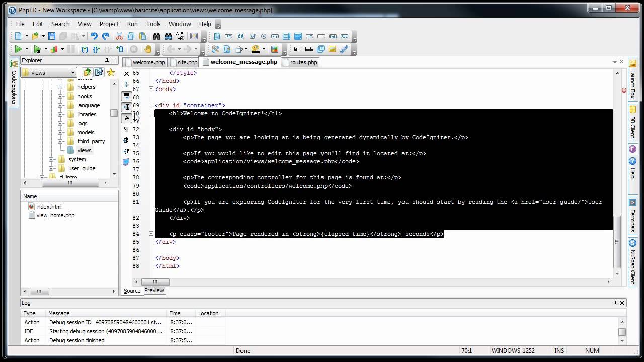644x362 pixels.
Task: Click the Replace (A to B) icon
Action: [x=181, y=36]
